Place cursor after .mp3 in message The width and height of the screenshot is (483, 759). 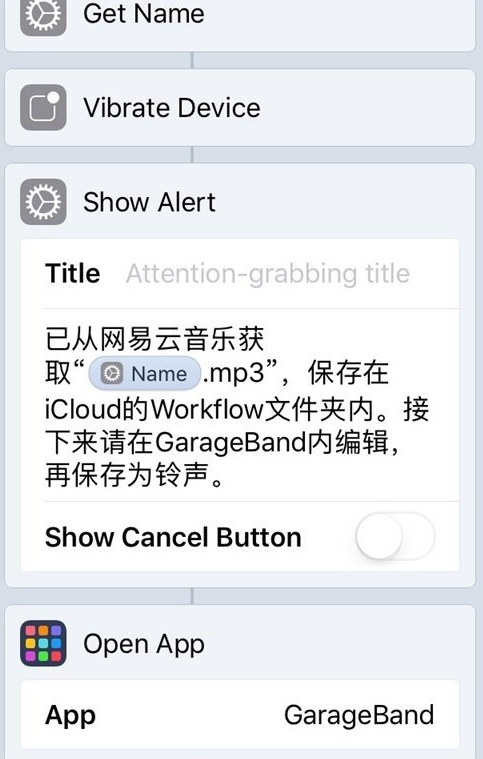pyautogui.click(x=266, y=374)
